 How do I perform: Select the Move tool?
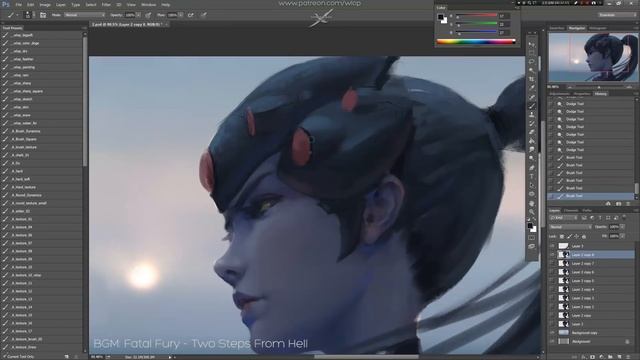[531, 44]
